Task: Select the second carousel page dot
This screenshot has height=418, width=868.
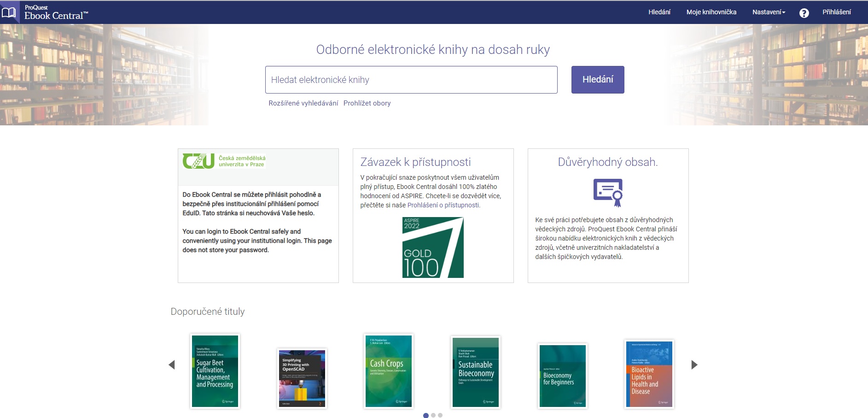Action: 433,415
